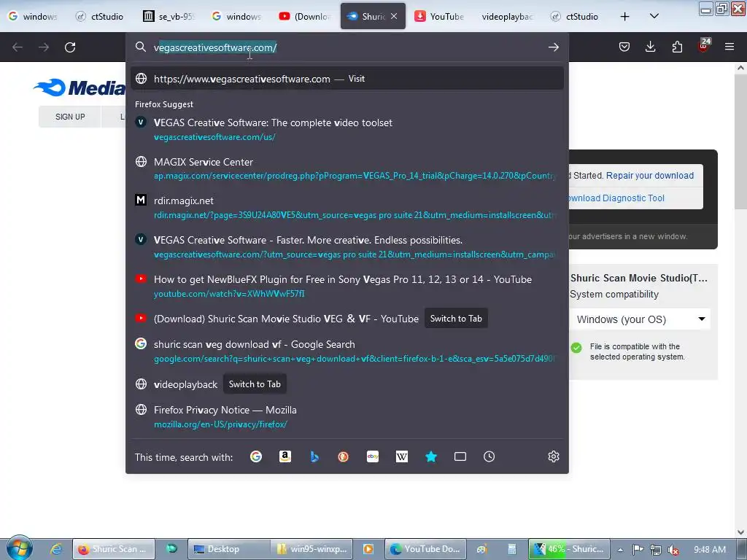Open the Extensions puzzle icon
The image size is (747, 560).
(x=677, y=47)
